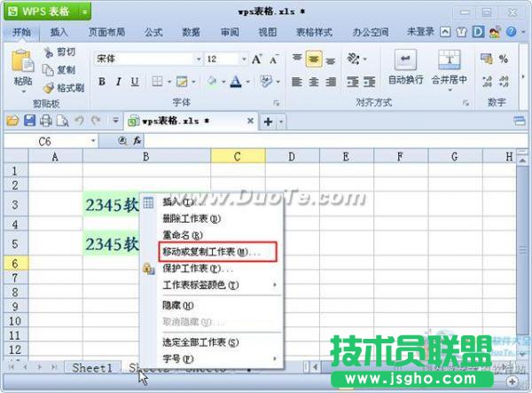This screenshot has height=393, width=532.
Task: Click the increase decimal icon
Action: pyautogui.click(x=487, y=82)
